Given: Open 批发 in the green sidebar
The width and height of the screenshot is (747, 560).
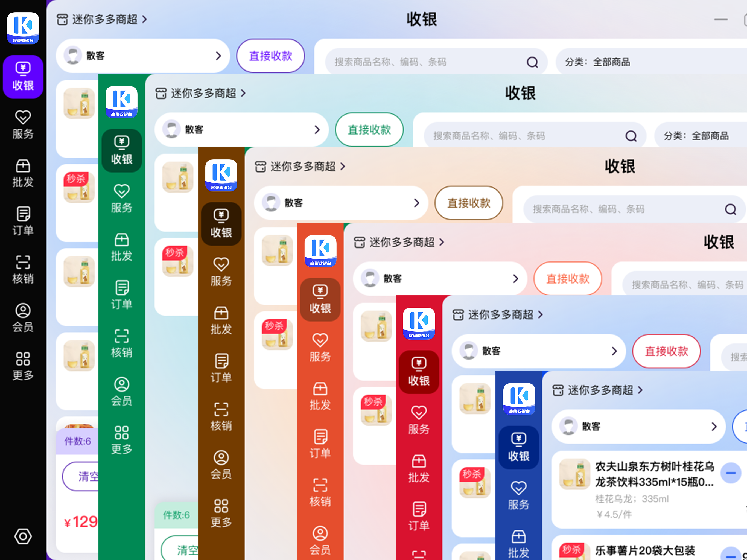Looking at the screenshot, I should pyautogui.click(x=122, y=247).
